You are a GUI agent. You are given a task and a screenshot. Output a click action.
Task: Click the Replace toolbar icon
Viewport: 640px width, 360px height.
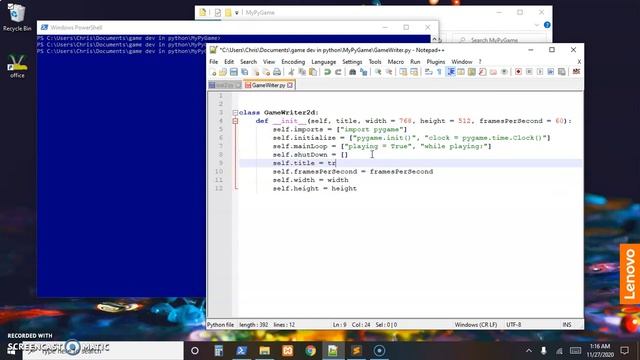coord(363,72)
